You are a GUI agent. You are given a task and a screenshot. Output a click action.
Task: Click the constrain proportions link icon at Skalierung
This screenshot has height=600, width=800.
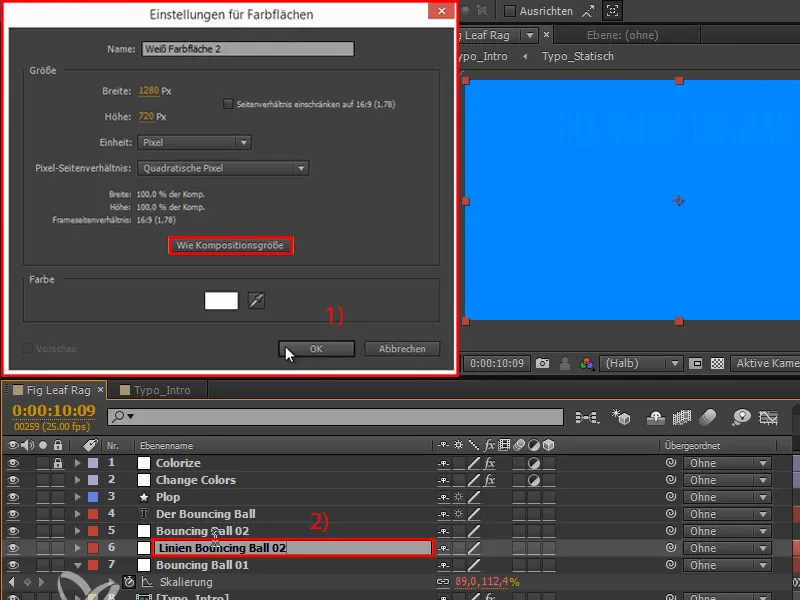(x=443, y=582)
